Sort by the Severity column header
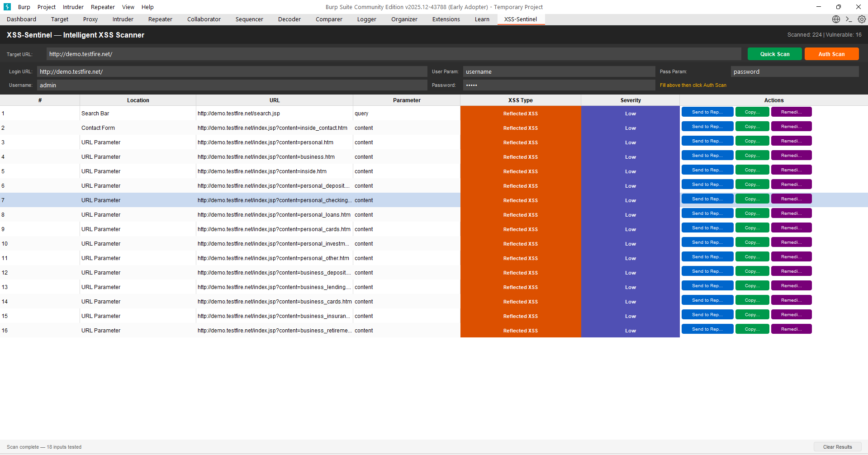 [x=631, y=100]
